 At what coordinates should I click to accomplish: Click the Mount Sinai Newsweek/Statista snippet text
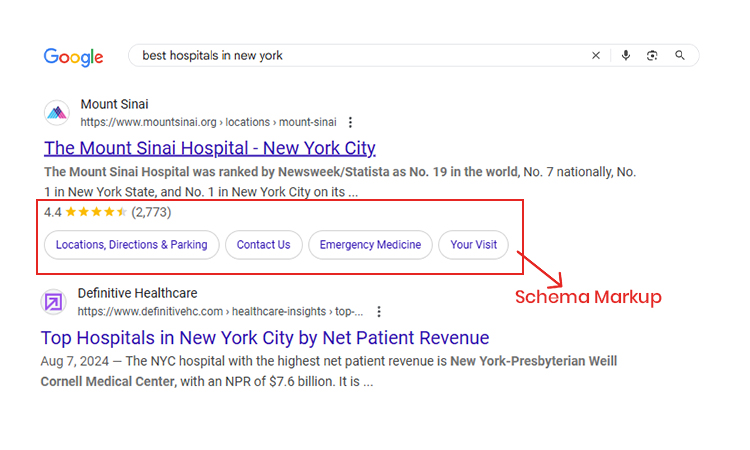tap(340, 182)
